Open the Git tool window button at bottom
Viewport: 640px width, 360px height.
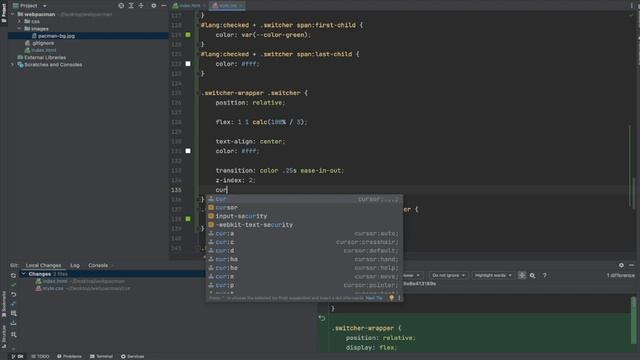(17, 356)
